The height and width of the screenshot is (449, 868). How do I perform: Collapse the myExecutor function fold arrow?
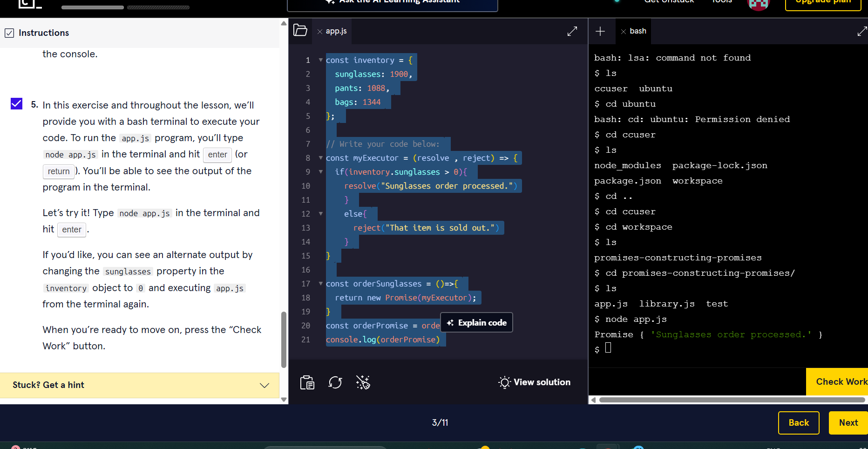pyautogui.click(x=320, y=158)
